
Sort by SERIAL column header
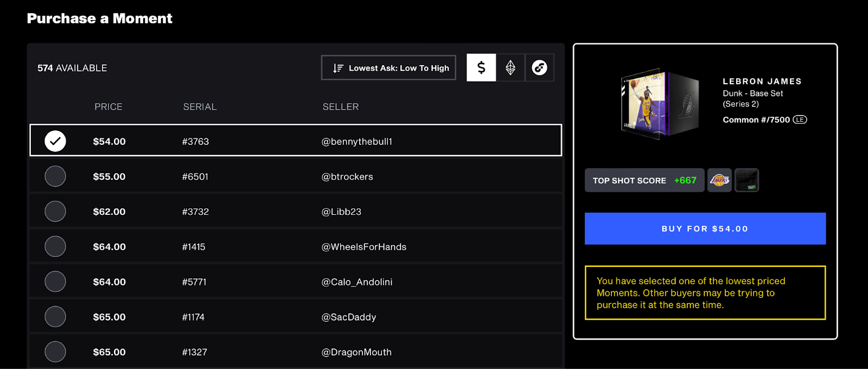[x=200, y=107]
